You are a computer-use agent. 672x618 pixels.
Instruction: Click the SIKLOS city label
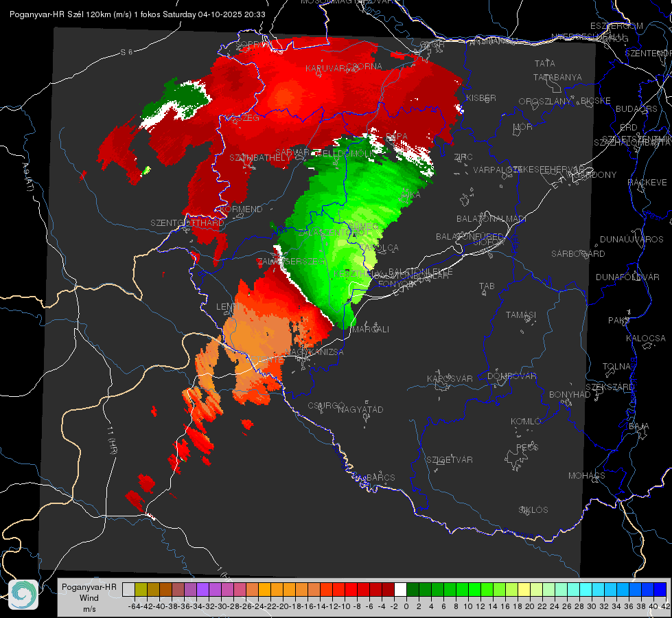(533, 510)
